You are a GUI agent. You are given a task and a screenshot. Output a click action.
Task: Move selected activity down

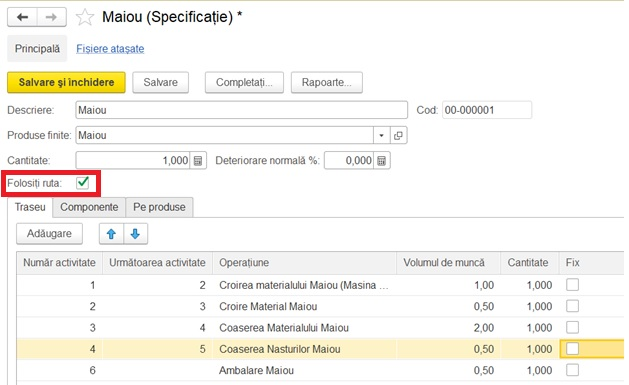coord(136,234)
